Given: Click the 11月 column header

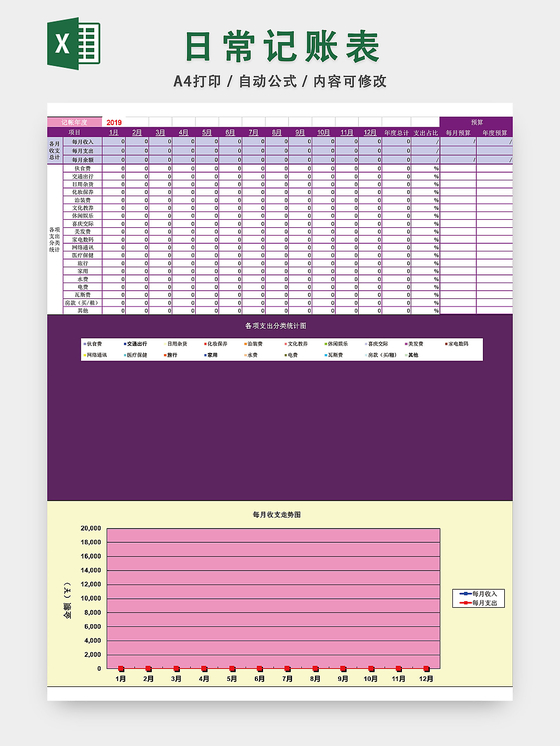Looking at the screenshot, I should tap(347, 132).
